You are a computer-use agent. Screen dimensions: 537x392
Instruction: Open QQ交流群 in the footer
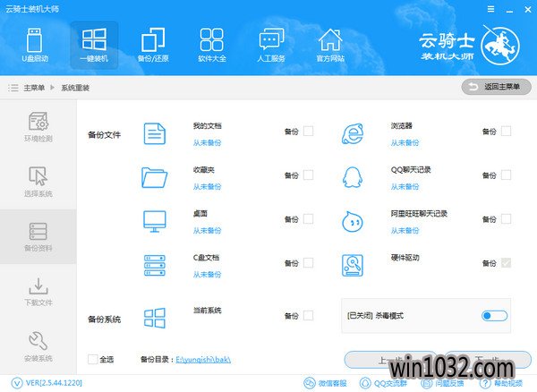384,383
